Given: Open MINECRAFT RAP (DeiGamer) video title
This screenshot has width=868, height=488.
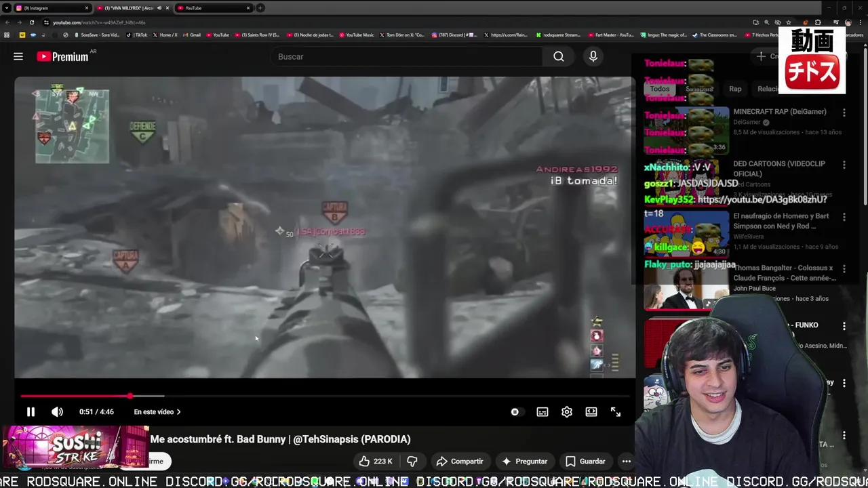Looking at the screenshot, I should [780, 112].
